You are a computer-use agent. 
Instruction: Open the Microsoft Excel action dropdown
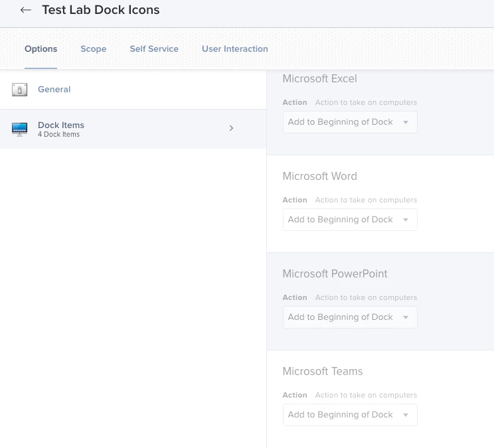[350, 122]
